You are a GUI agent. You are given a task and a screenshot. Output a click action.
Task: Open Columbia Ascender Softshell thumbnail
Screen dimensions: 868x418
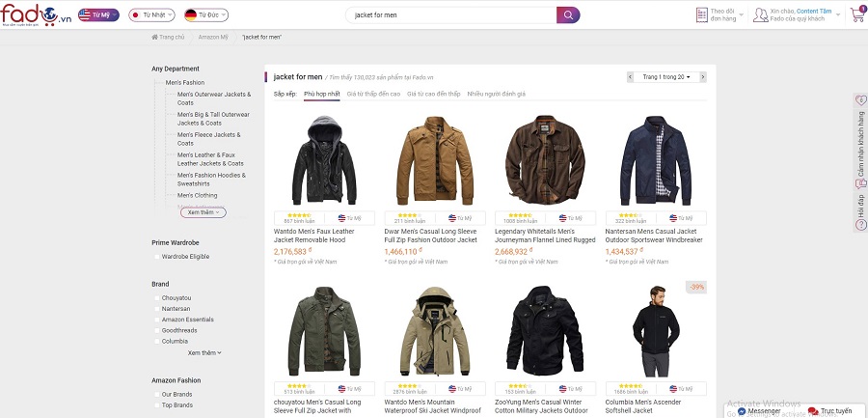656,331
